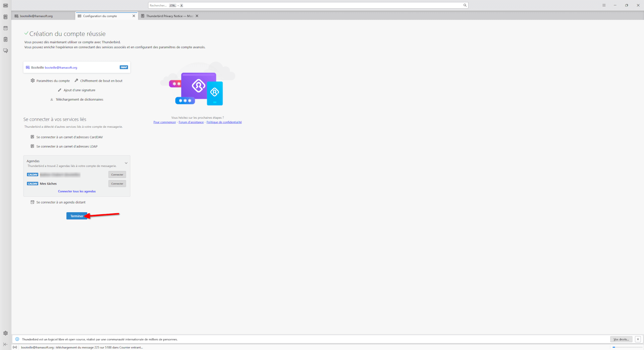
Task: Open the Thunderbird hamburger menu
Action: 604,5
